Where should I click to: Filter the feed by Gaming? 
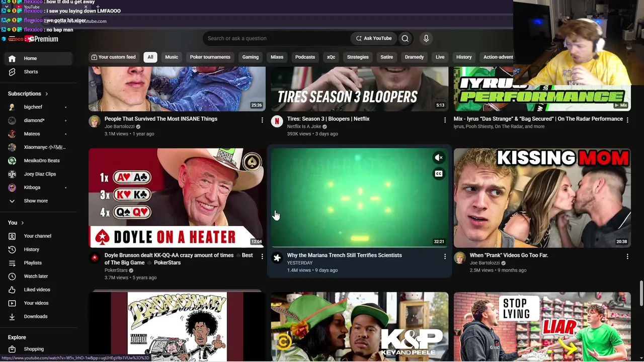pyautogui.click(x=250, y=57)
